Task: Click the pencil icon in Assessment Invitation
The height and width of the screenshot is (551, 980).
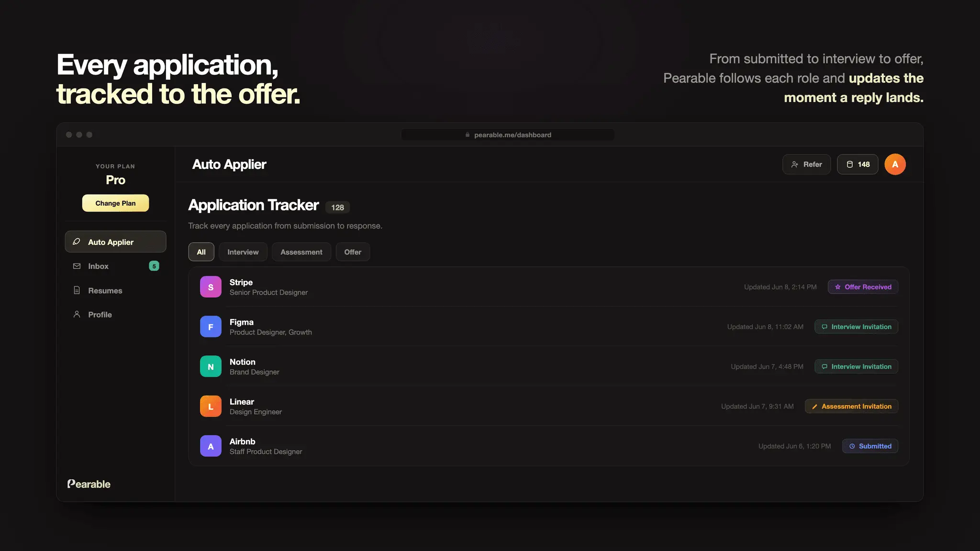Action: 814,407
